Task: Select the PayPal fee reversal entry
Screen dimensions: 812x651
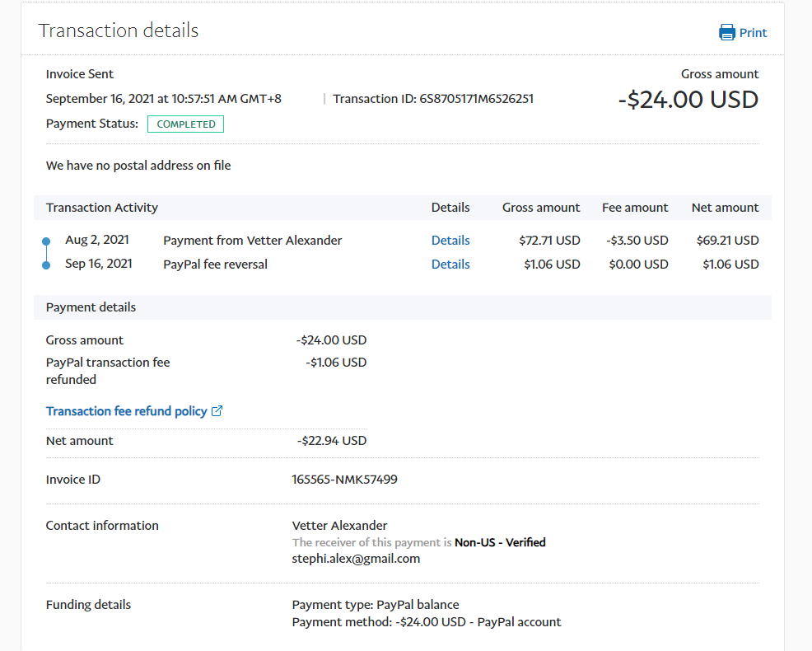Action: (x=215, y=265)
